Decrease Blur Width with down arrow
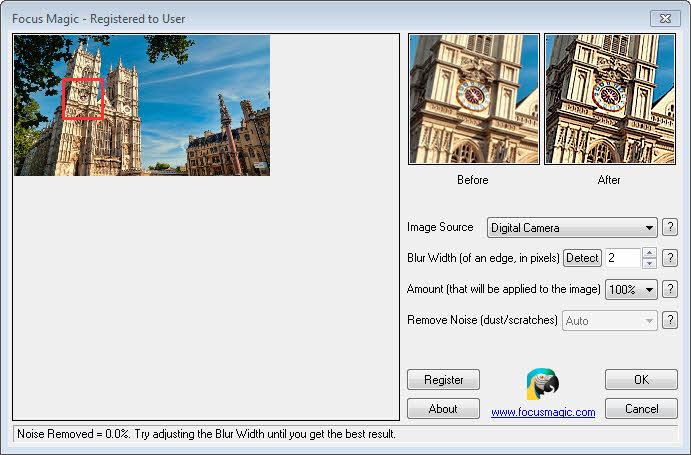Image resolution: width=691 pixels, height=455 pixels. pos(650,263)
